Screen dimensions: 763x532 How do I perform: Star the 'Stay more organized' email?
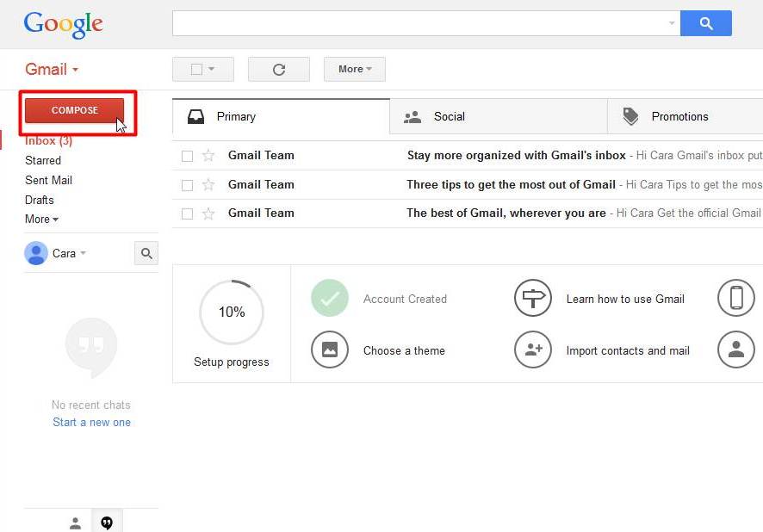(x=208, y=156)
